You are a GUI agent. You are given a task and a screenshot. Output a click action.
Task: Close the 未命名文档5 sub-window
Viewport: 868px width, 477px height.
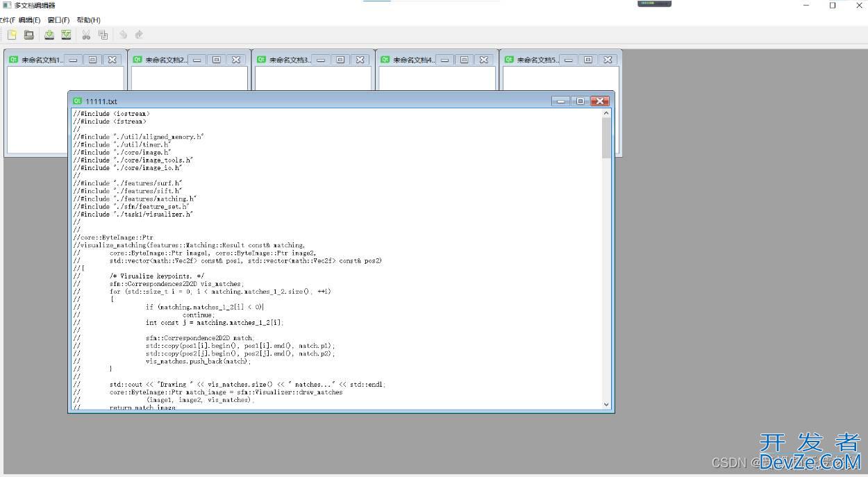(x=608, y=60)
